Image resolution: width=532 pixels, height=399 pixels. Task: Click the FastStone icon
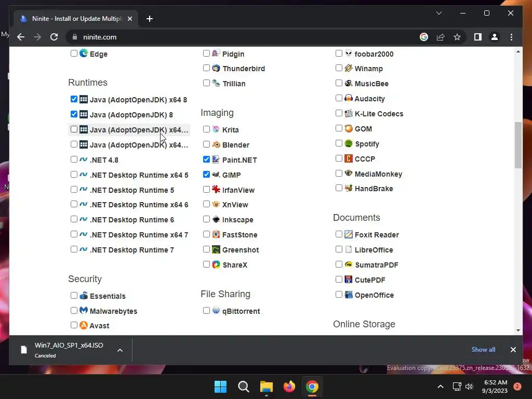coord(216,234)
